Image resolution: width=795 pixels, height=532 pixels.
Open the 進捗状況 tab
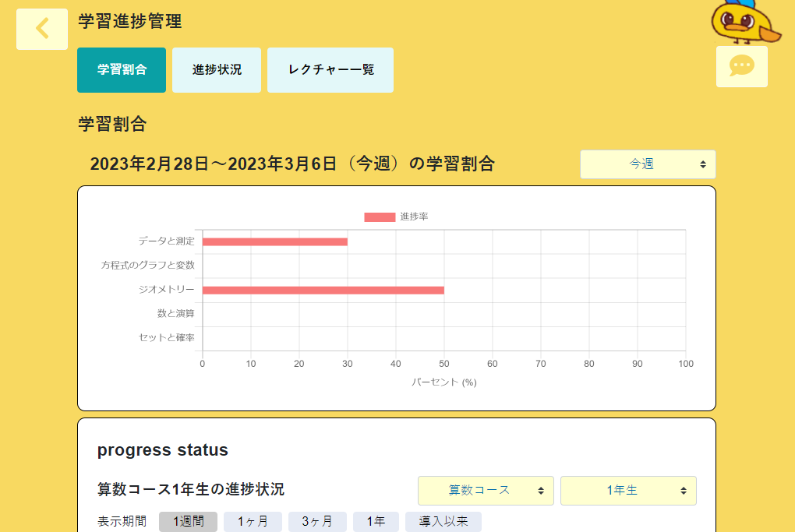(x=217, y=70)
